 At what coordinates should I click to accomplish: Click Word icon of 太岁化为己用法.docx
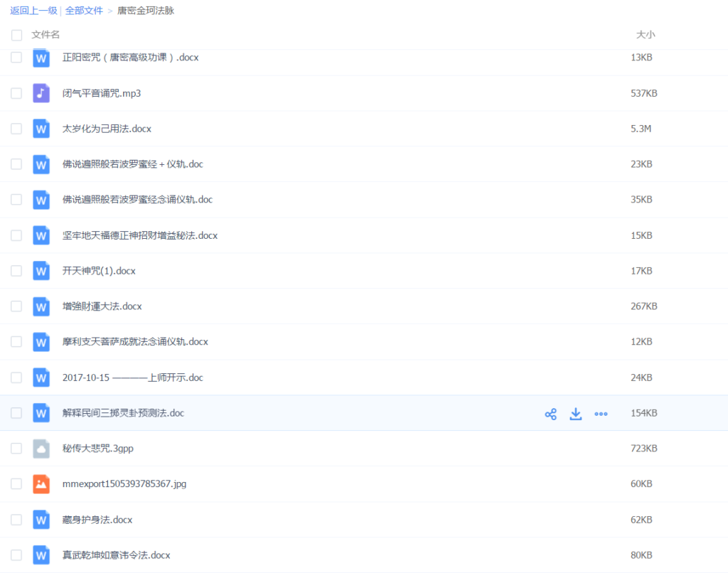point(41,129)
